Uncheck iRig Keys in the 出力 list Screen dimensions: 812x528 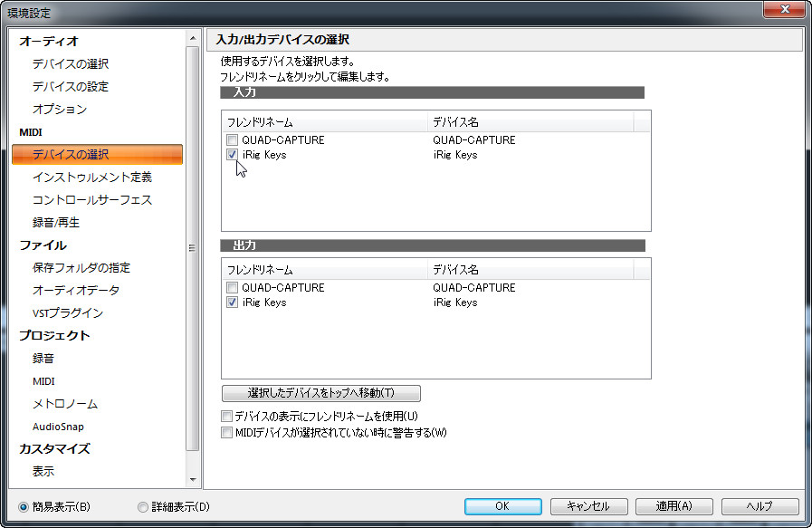232,302
